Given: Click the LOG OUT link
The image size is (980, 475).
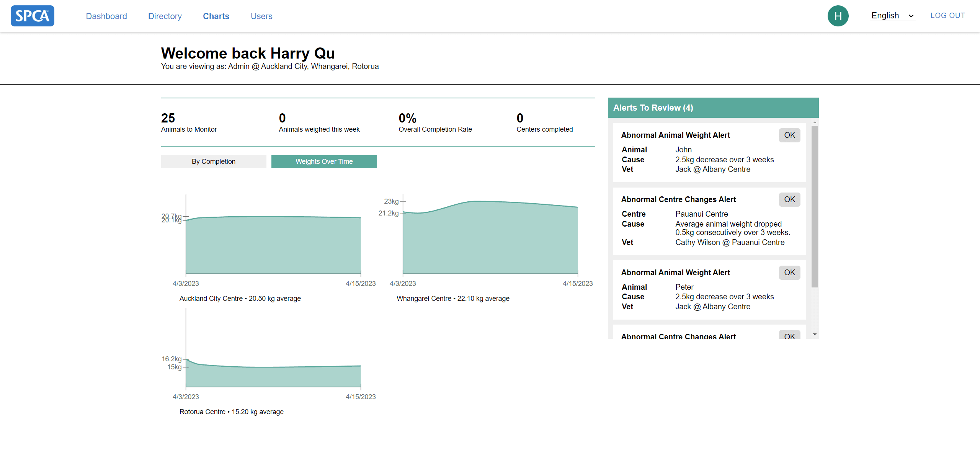Looking at the screenshot, I should pos(948,15).
